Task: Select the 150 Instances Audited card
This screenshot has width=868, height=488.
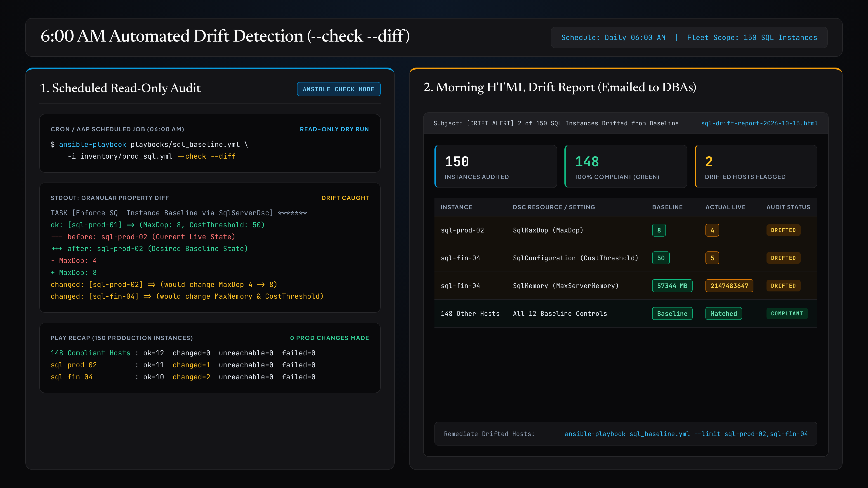Action: coord(496,166)
